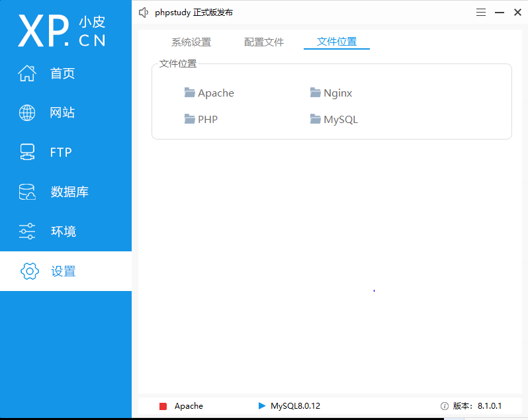The image size is (528, 420).
Task: Switch to the 配置文件 tab
Action: click(264, 42)
